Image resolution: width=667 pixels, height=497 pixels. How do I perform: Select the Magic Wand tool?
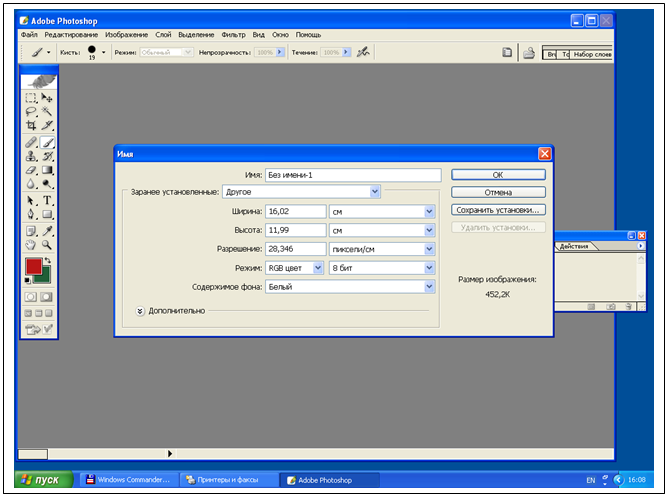[x=47, y=112]
